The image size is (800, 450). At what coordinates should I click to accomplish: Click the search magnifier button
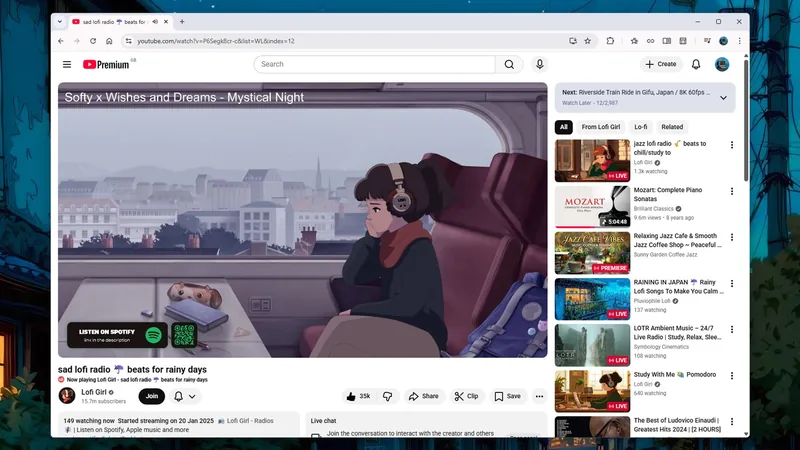(x=509, y=64)
